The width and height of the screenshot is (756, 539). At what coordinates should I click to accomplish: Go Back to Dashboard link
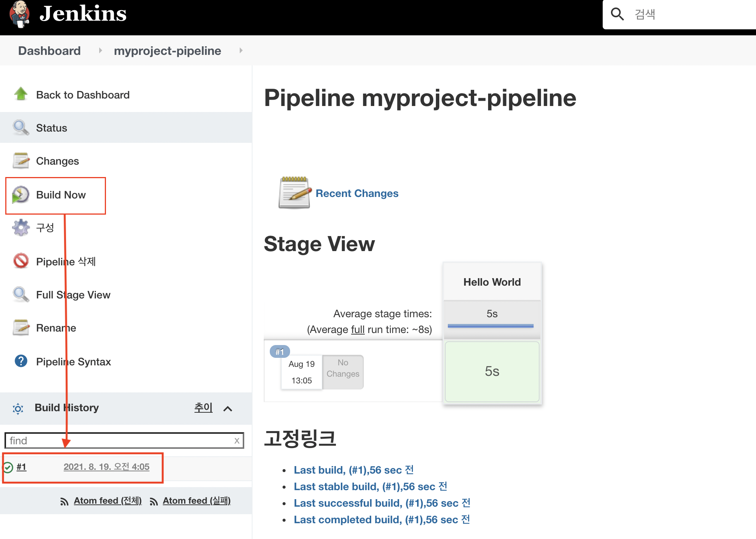click(x=83, y=95)
